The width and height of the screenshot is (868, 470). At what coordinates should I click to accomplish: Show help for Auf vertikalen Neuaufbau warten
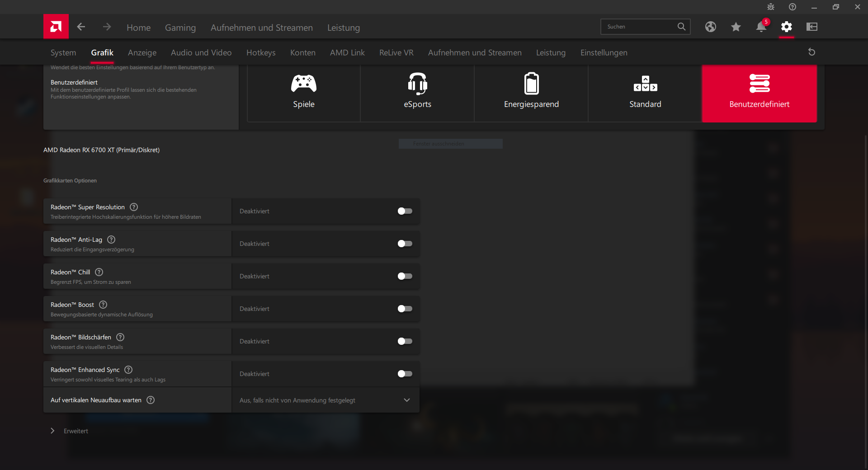151,400
